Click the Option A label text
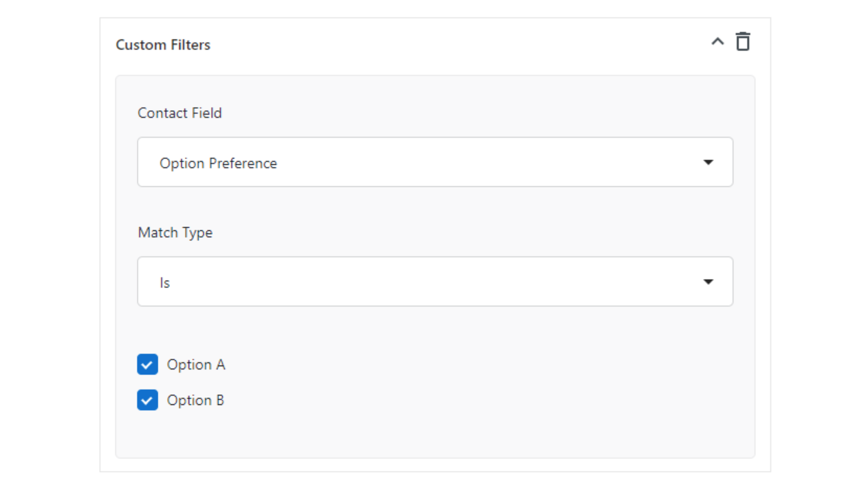868x489 pixels. click(196, 365)
